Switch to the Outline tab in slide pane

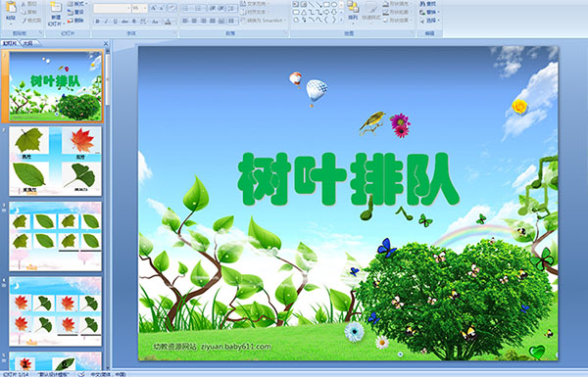pyautogui.click(x=27, y=43)
